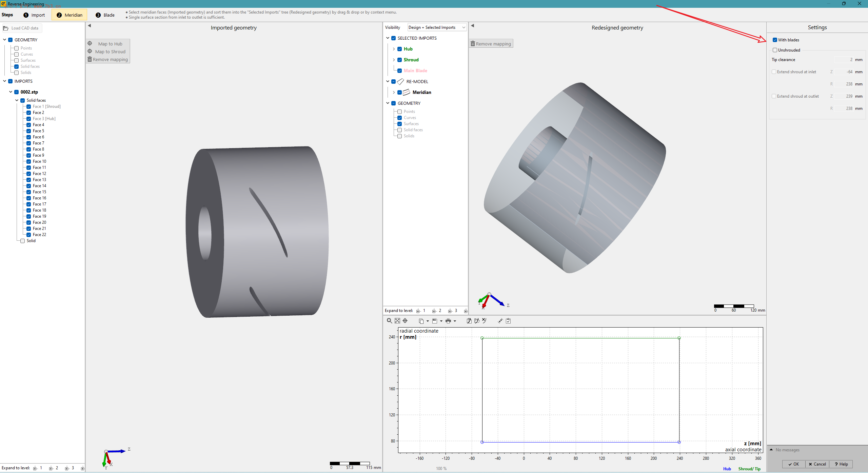Open the Visibility dropdown
Screen dimensions: 868x473
437,27
